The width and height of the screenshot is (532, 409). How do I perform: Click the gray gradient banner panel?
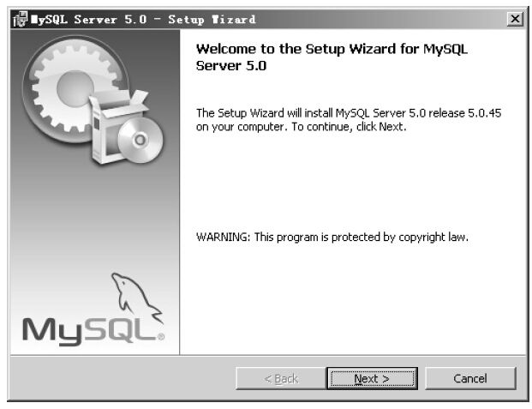tap(95, 192)
